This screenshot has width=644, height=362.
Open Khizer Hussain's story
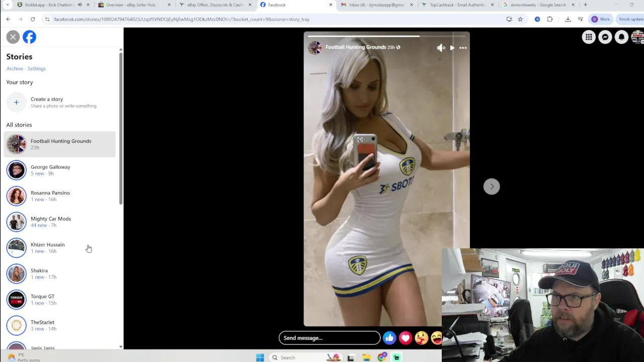click(59, 248)
